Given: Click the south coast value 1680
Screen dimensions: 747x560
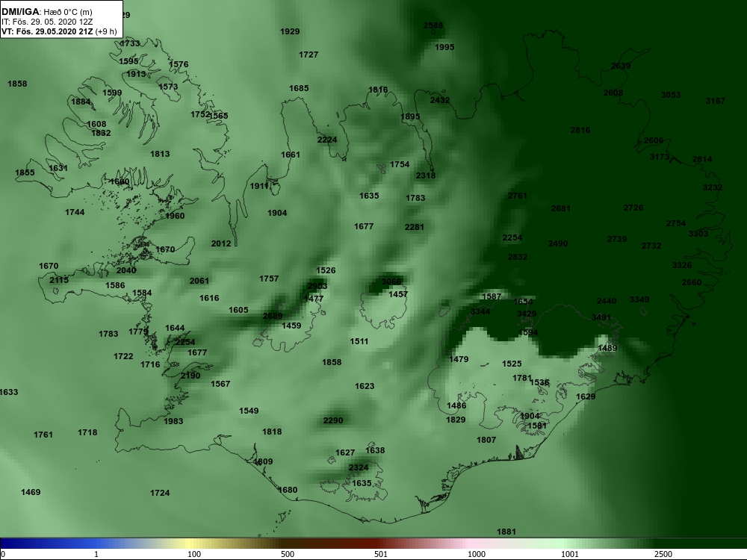Looking at the screenshot, I should coord(288,490).
